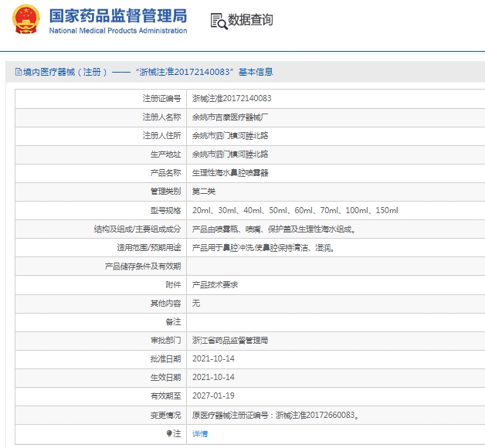This screenshot has height=448, width=485.
Task: Click the 备注 label
Action: pyautogui.click(x=173, y=322)
